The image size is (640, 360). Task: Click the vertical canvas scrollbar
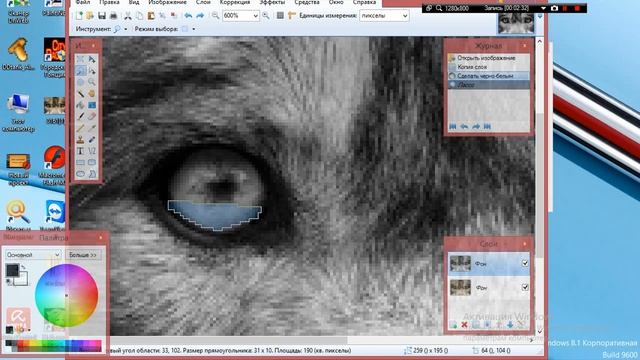540,186
